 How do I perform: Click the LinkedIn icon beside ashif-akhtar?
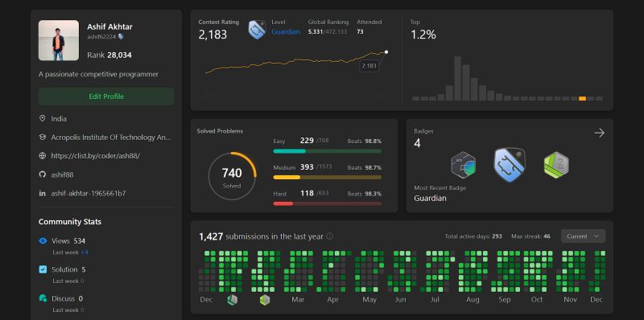[42, 193]
